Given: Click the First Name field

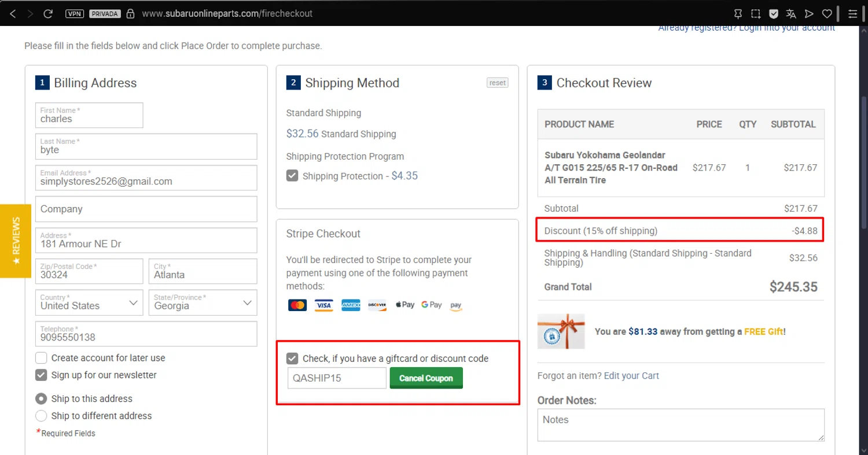Looking at the screenshot, I should pos(89,115).
